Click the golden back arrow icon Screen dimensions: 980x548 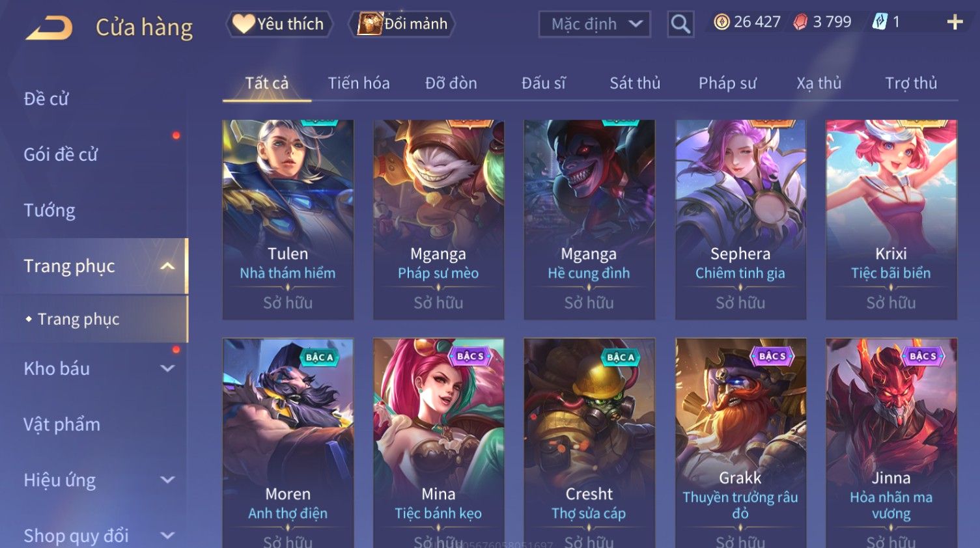[49, 27]
